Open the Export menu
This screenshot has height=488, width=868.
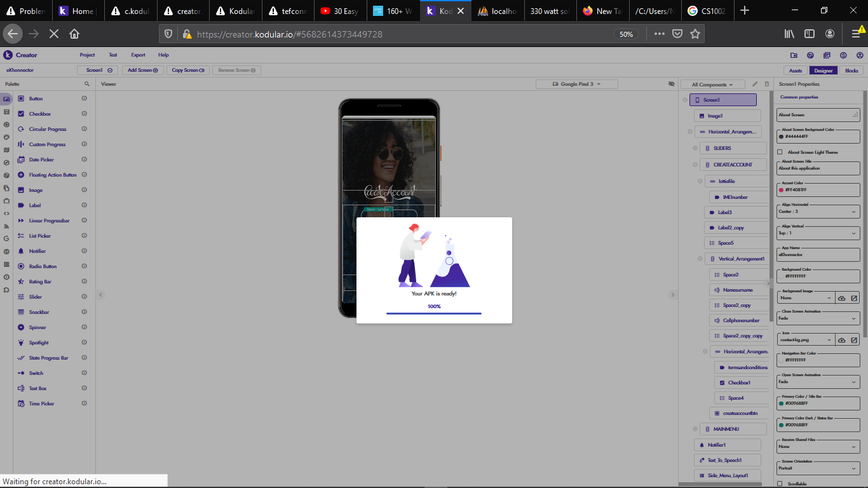[138, 55]
